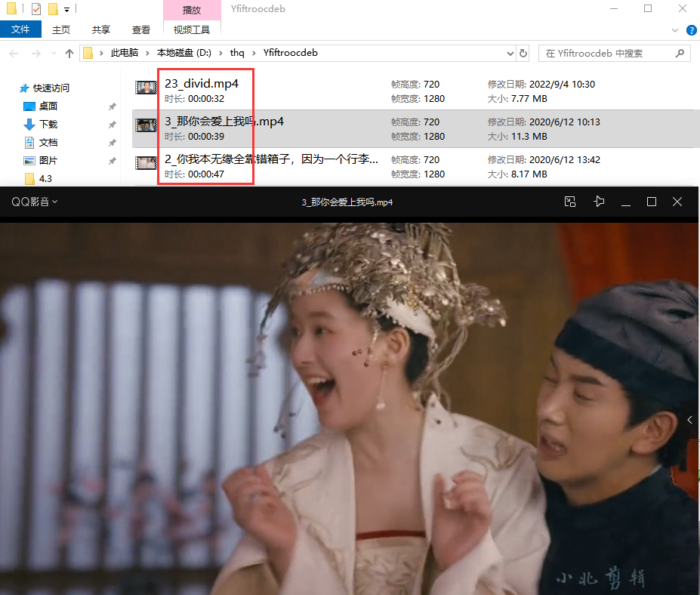Open 文档 in navigation pane
This screenshot has height=595, width=700.
click(41, 143)
